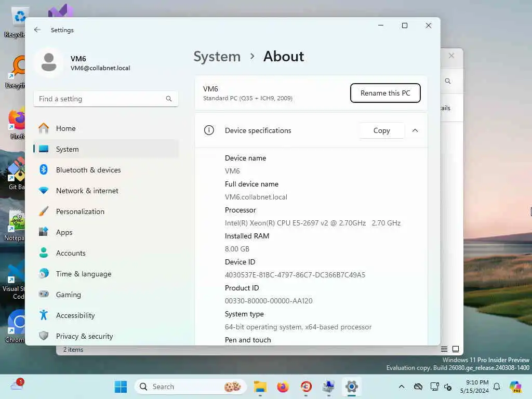Select the Installed RAM 8.00 GB value
532x399 pixels.
237,249
